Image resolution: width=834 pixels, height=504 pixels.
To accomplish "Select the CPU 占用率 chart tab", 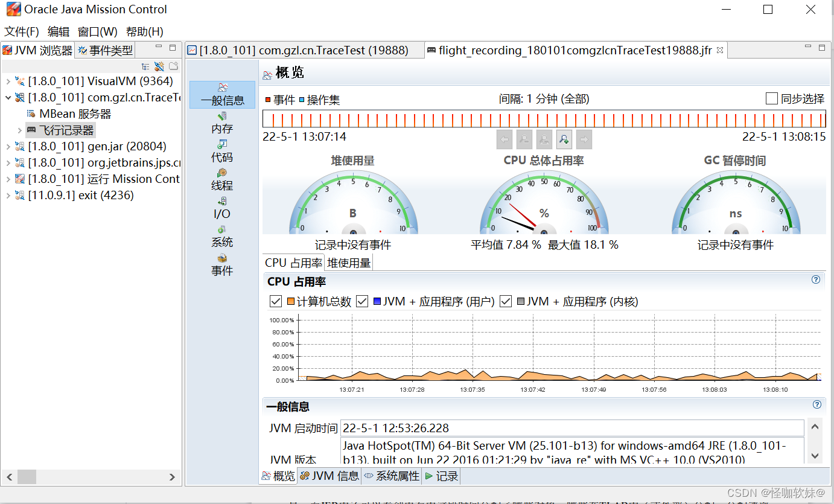I will 294,263.
